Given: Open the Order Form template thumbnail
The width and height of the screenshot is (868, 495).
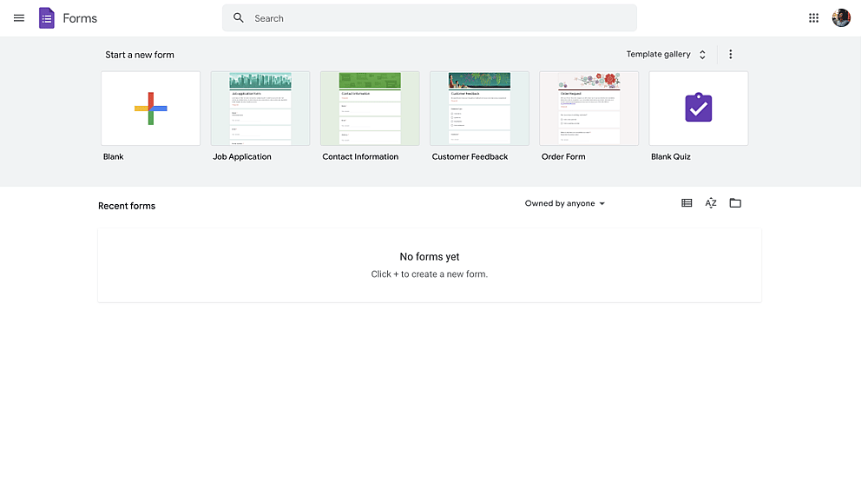Looking at the screenshot, I should [589, 109].
